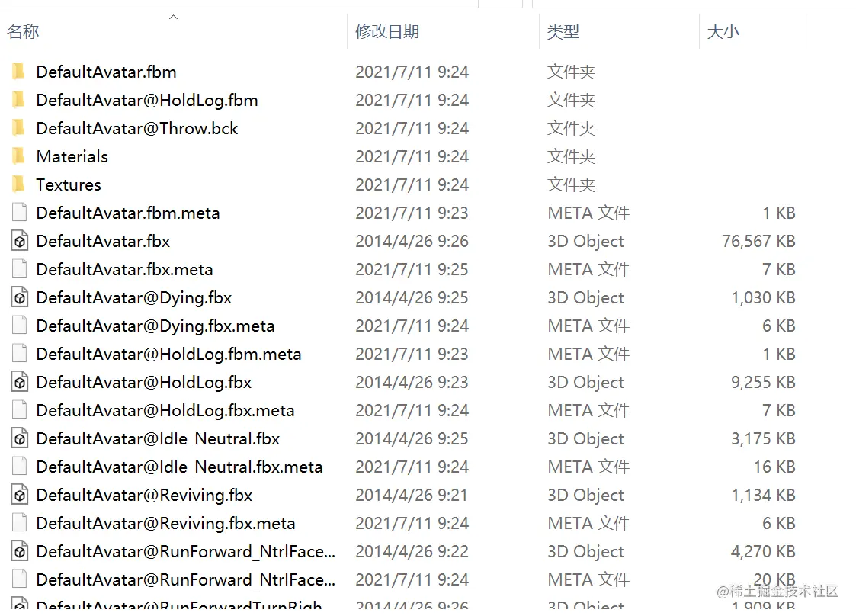
Task: Select the Materials folder name
Action: pyautogui.click(x=72, y=156)
